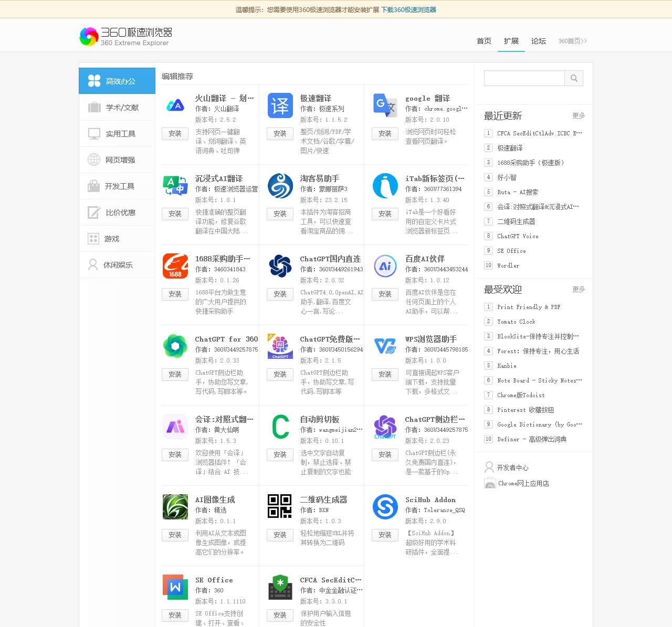Open ChatGPT Voice in recent updates
This screenshot has width=672, height=627.
[x=518, y=236]
